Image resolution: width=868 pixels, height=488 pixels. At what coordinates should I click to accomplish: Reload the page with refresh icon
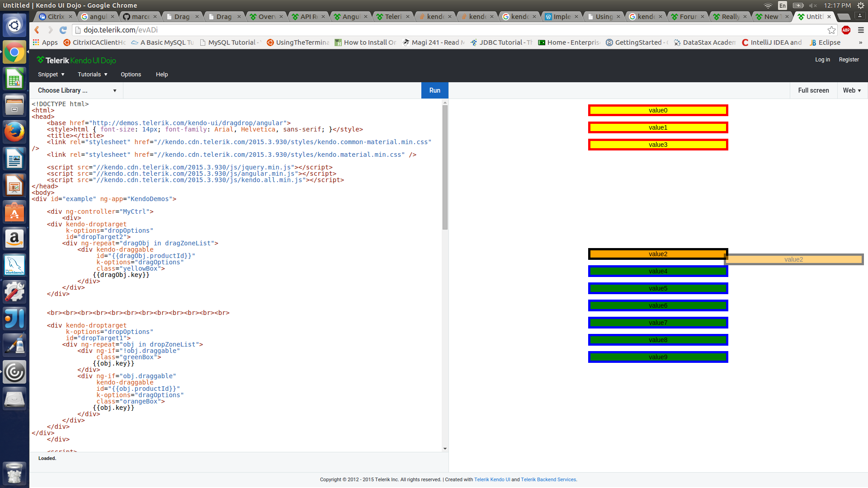click(63, 30)
